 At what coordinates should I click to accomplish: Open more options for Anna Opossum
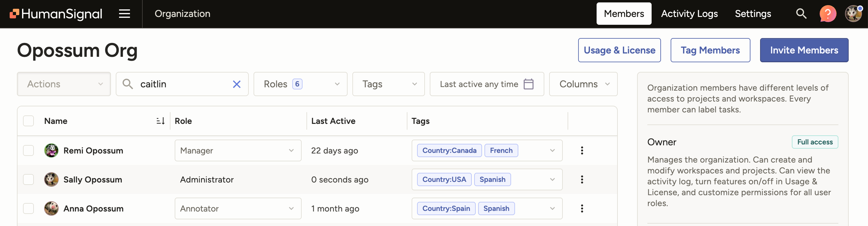581,208
